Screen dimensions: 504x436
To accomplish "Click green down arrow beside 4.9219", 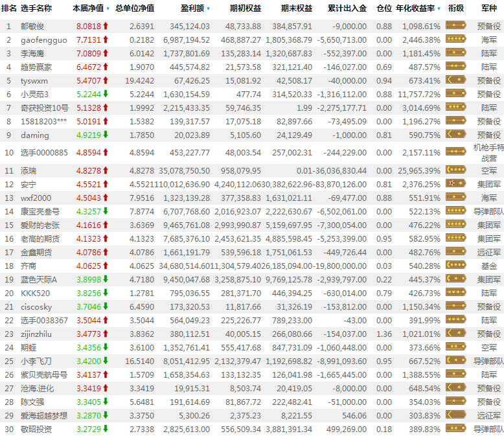I will pyautogui.click(x=106, y=135).
